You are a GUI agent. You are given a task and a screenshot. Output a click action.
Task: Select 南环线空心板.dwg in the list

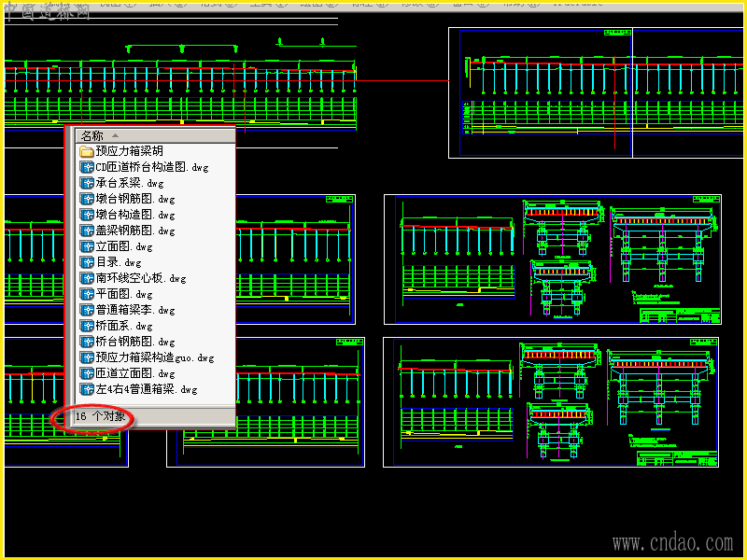pyautogui.click(x=141, y=278)
